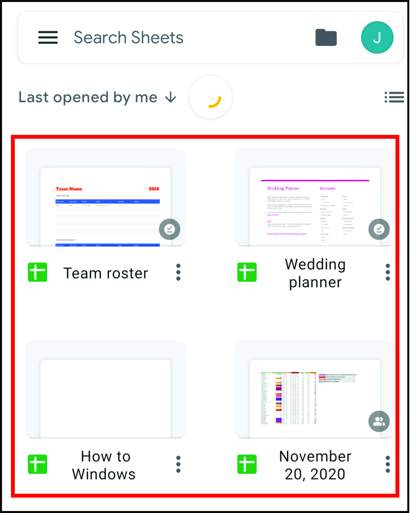Open November 20, 2020 options menu
420x513 pixels.
(388, 464)
